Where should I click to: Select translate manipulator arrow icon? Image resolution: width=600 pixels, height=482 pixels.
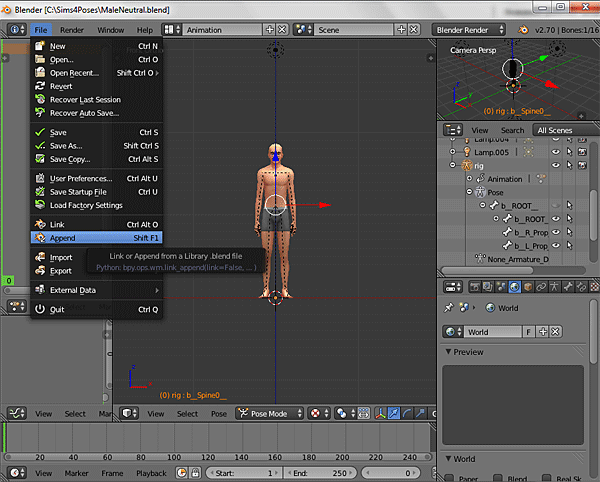(x=394, y=414)
